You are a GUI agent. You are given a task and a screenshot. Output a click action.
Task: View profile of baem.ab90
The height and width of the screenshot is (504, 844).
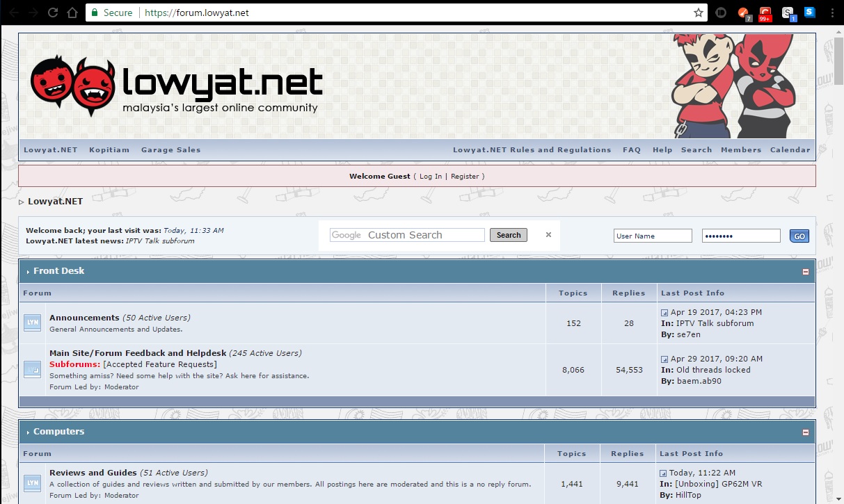(x=699, y=381)
